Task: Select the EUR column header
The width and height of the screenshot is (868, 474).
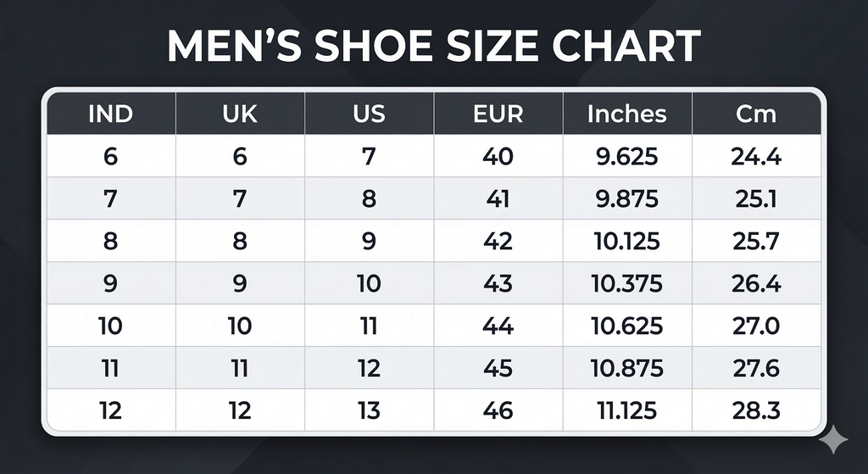Action: (498, 114)
